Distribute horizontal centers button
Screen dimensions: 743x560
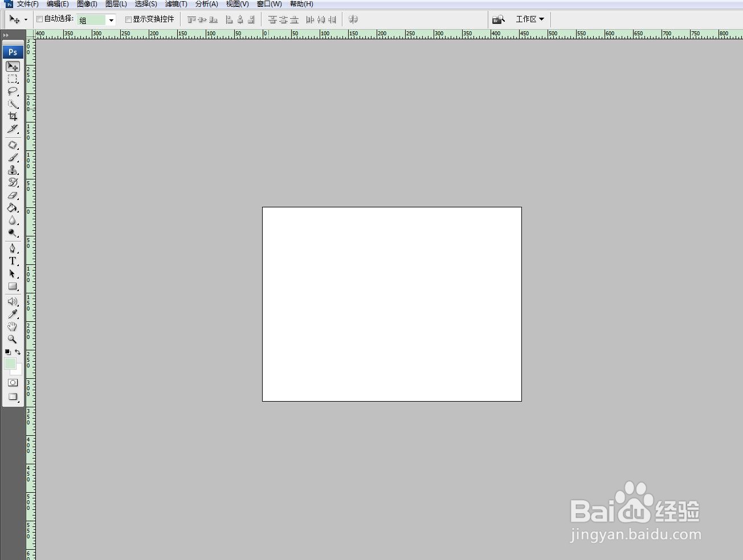click(321, 19)
